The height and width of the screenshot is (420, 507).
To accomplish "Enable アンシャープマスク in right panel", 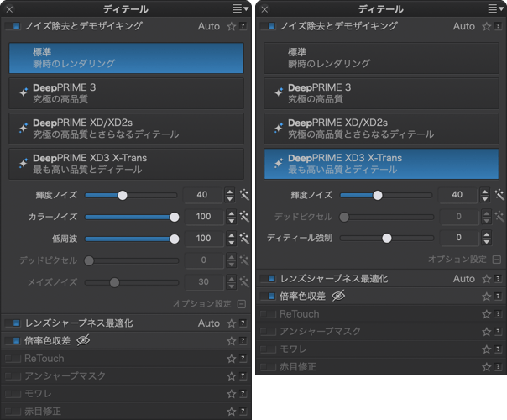I will click(x=268, y=331).
